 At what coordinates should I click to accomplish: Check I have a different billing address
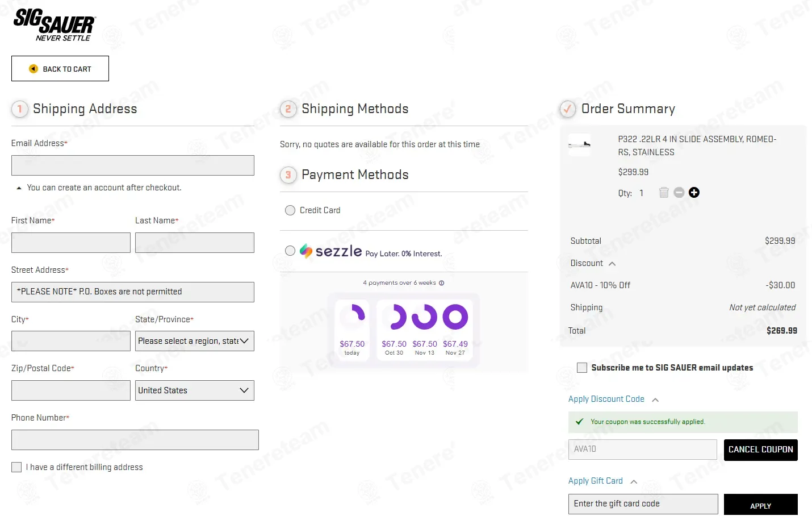tap(16, 467)
